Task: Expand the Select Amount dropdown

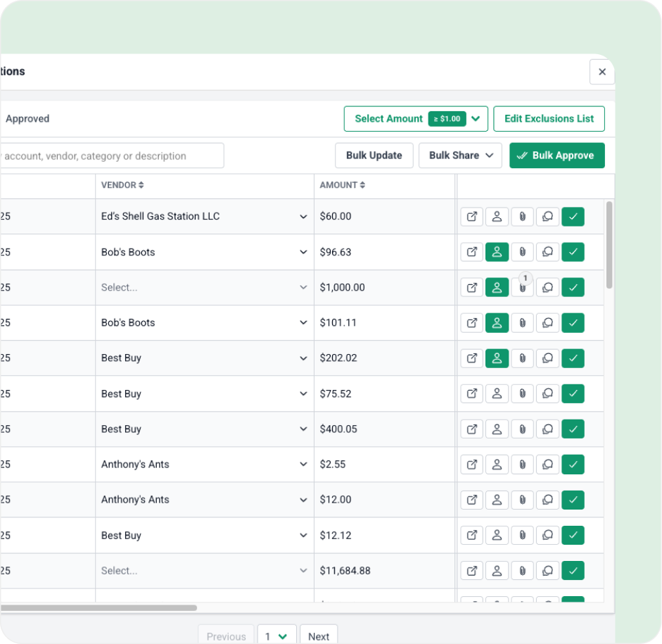Action: click(x=475, y=118)
